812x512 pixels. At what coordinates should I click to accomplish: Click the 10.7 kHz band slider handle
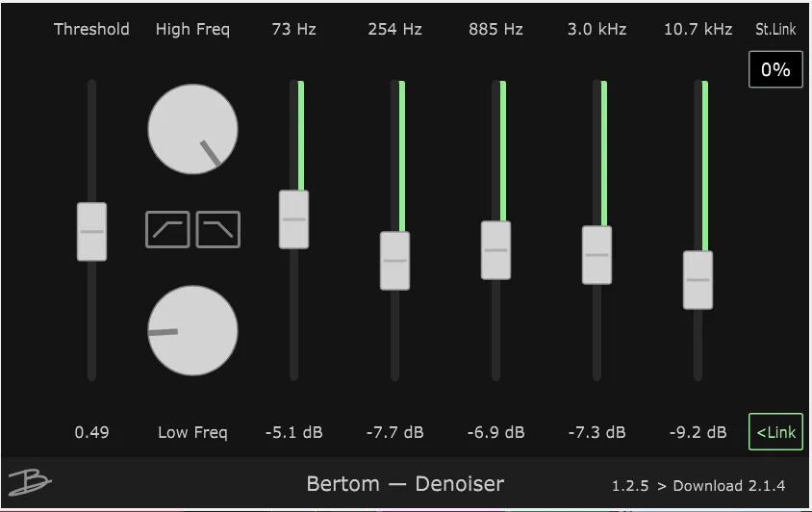[698, 280]
